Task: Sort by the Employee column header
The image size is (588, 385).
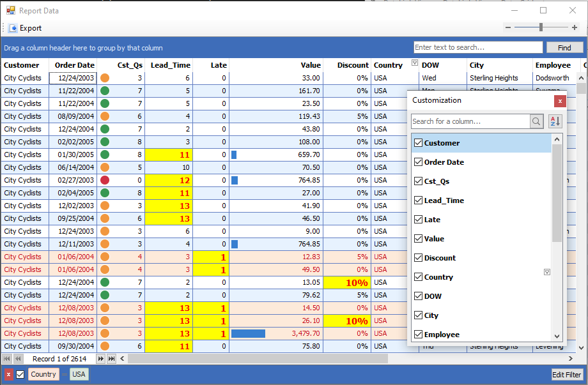Action: coord(557,64)
